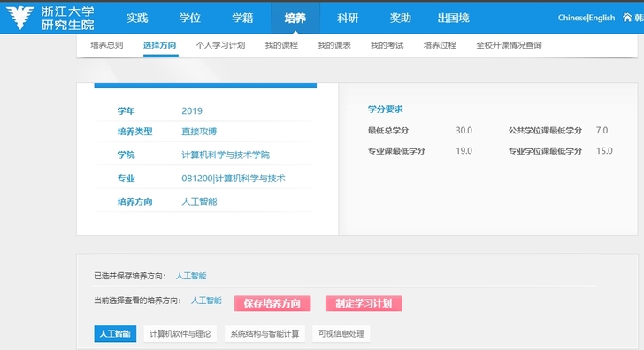The height and width of the screenshot is (350, 644).
Task: Click the home icon at top right
Action: pyautogui.click(x=627, y=17)
